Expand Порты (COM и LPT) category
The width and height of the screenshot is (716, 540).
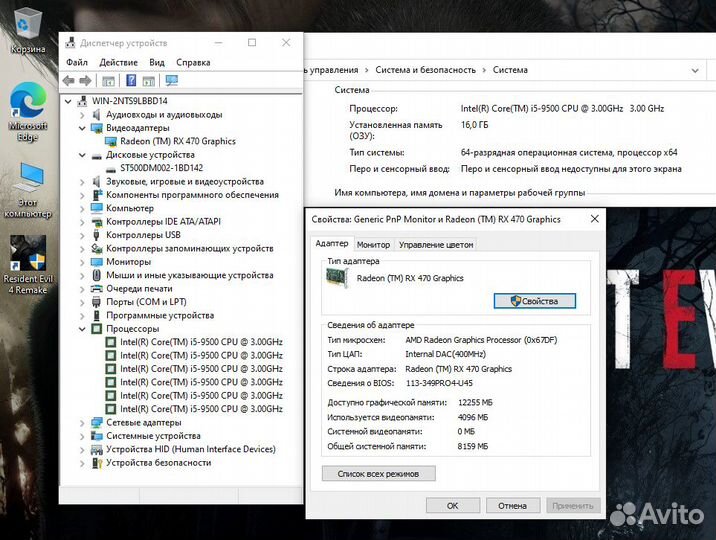82,303
